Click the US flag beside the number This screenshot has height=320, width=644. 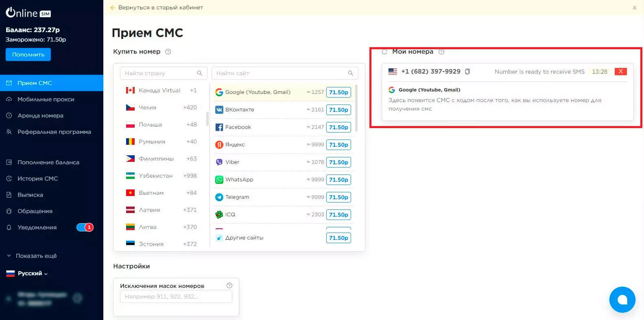[x=393, y=72]
